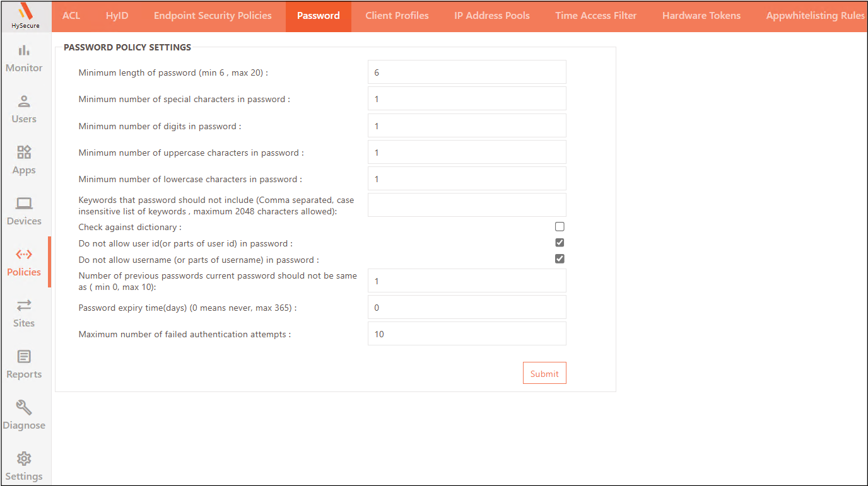Open Endpoint Security Policies tab
This screenshot has width=868, height=486.
pyautogui.click(x=213, y=16)
